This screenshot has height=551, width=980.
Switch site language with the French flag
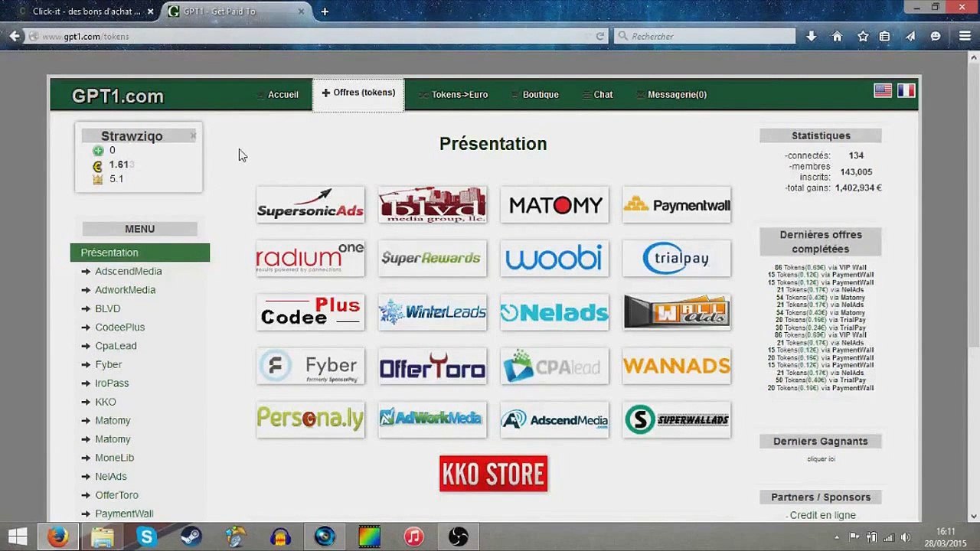coord(906,90)
